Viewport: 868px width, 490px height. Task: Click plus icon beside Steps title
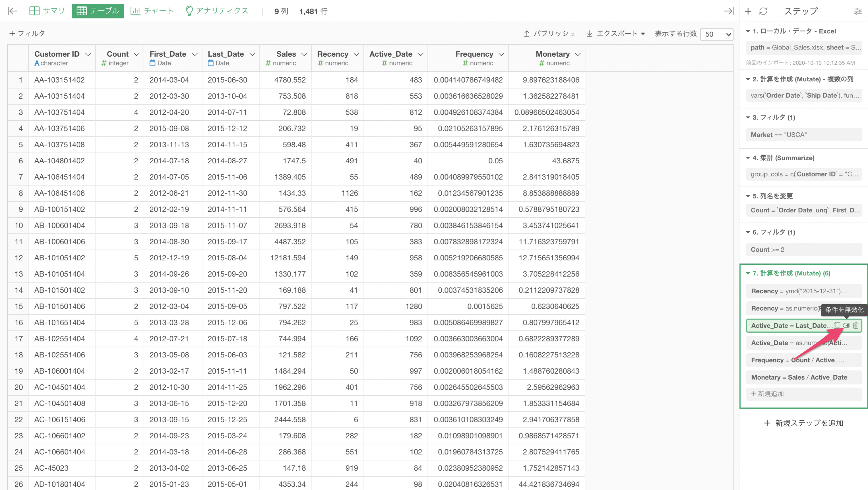[x=748, y=11]
